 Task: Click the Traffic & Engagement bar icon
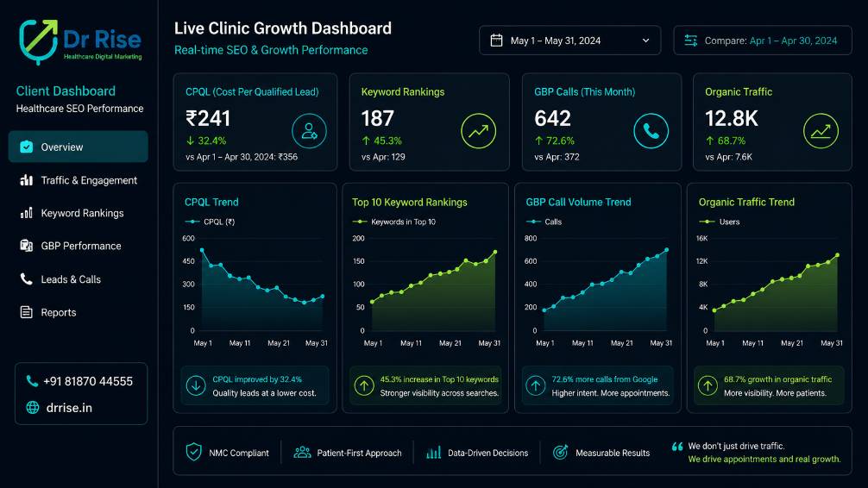tap(26, 180)
